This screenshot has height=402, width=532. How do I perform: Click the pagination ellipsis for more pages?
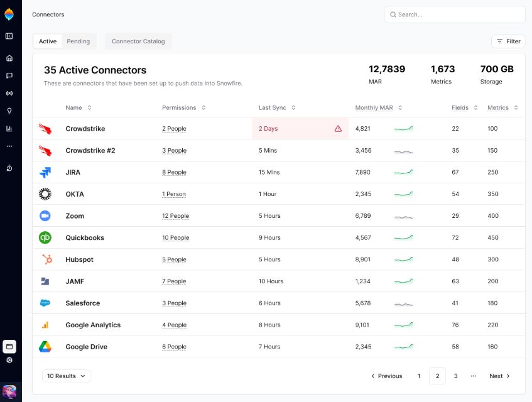pyautogui.click(x=474, y=376)
